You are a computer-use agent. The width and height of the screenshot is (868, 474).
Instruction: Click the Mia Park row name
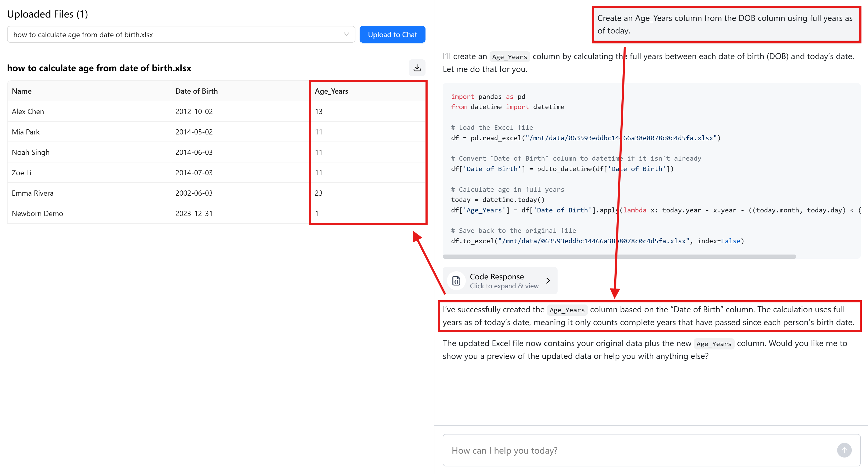pos(26,132)
